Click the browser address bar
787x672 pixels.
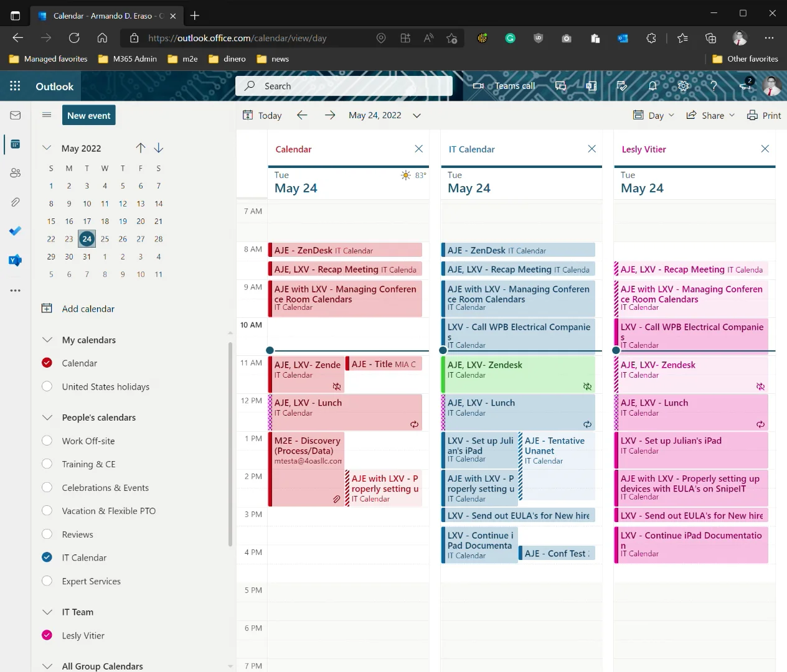click(249, 38)
